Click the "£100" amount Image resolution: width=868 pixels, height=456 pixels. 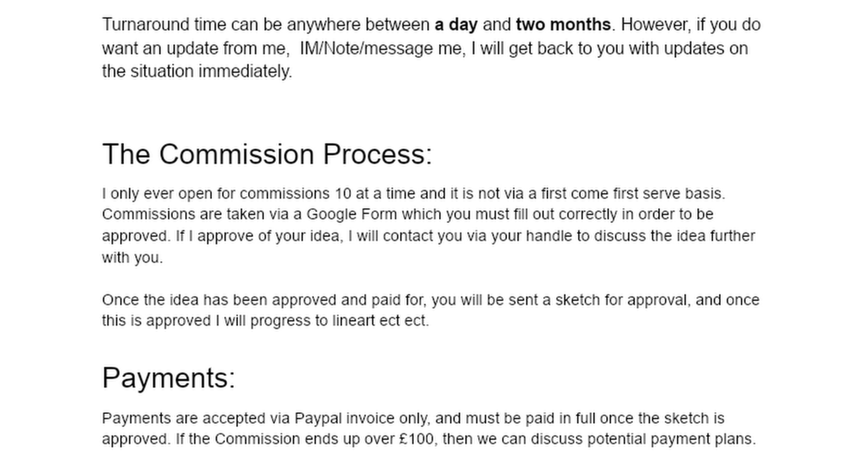(417, 439)
